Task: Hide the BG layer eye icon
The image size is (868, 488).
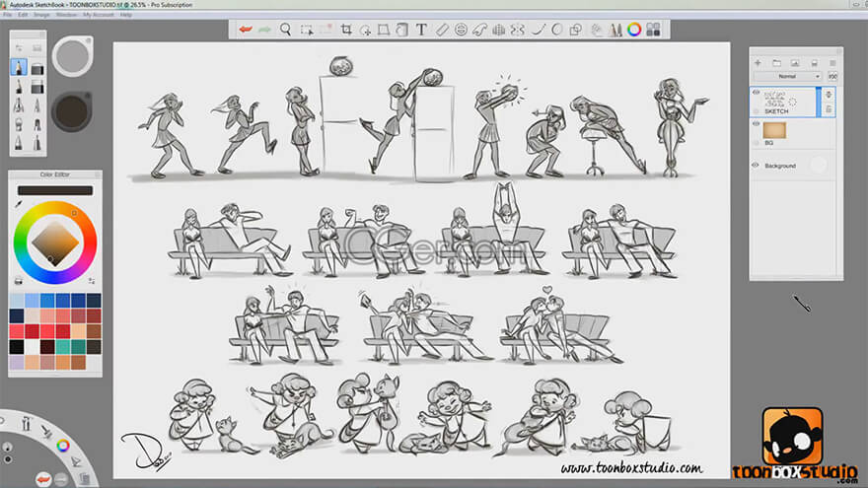Action: [757, 124]
